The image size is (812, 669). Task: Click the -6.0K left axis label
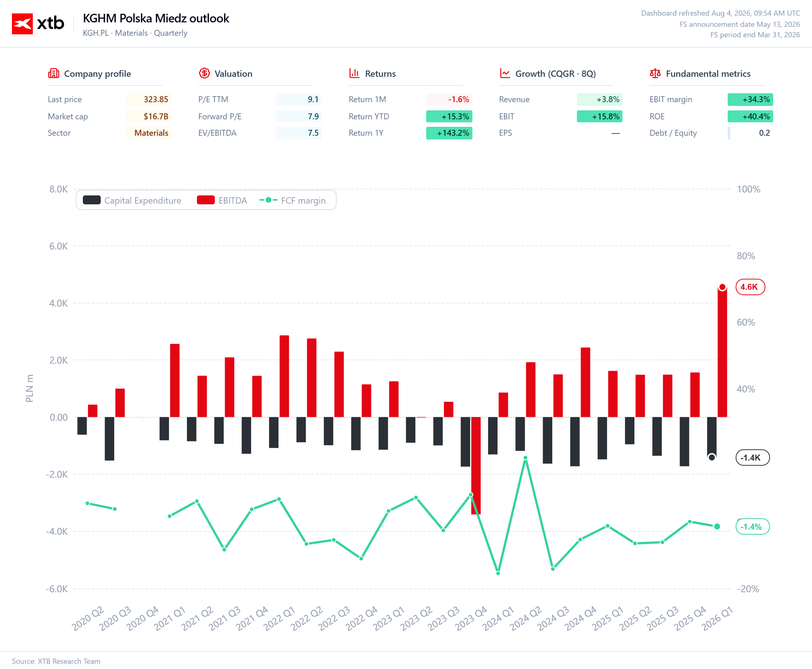point(57,589)
